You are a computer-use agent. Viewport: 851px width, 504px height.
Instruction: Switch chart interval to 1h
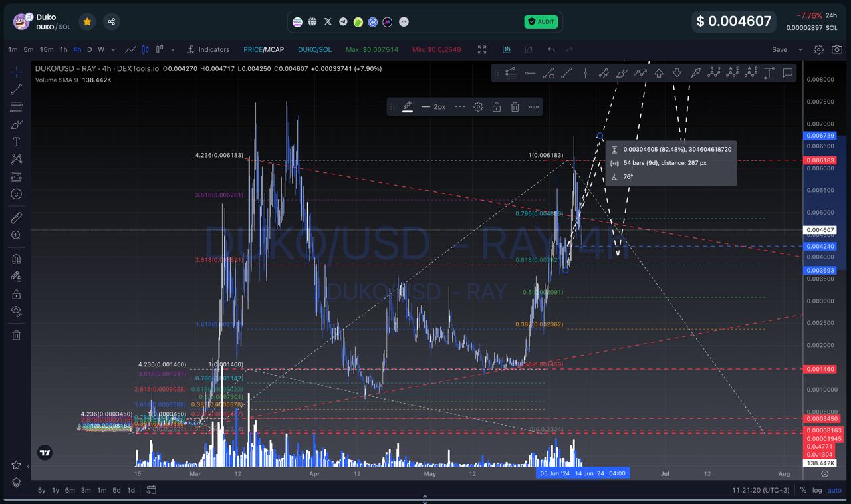(64, 49)
